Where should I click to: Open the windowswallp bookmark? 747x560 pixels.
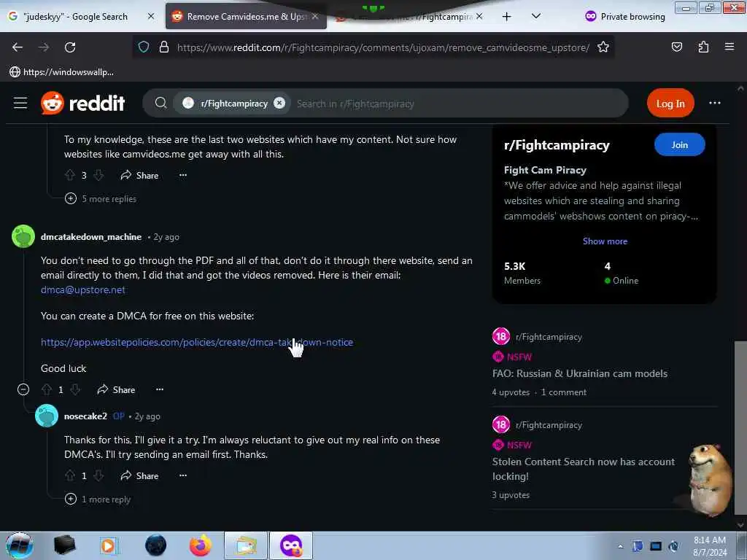62,72
